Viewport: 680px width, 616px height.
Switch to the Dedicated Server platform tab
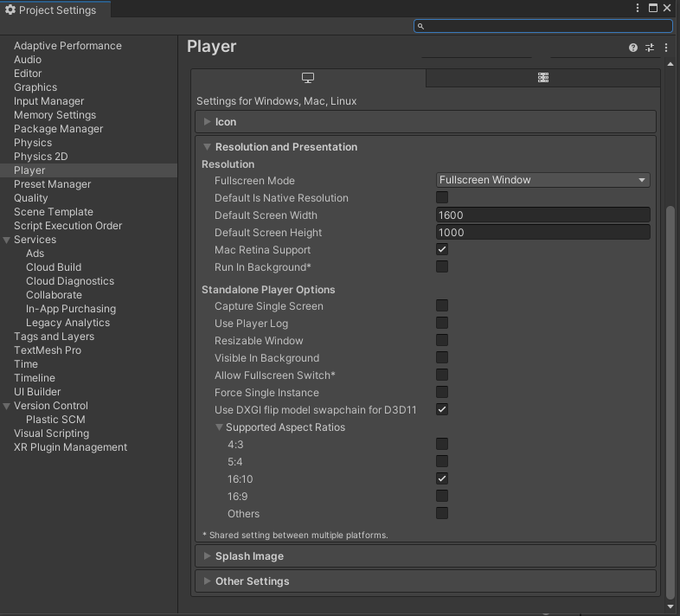coord(542,78)
